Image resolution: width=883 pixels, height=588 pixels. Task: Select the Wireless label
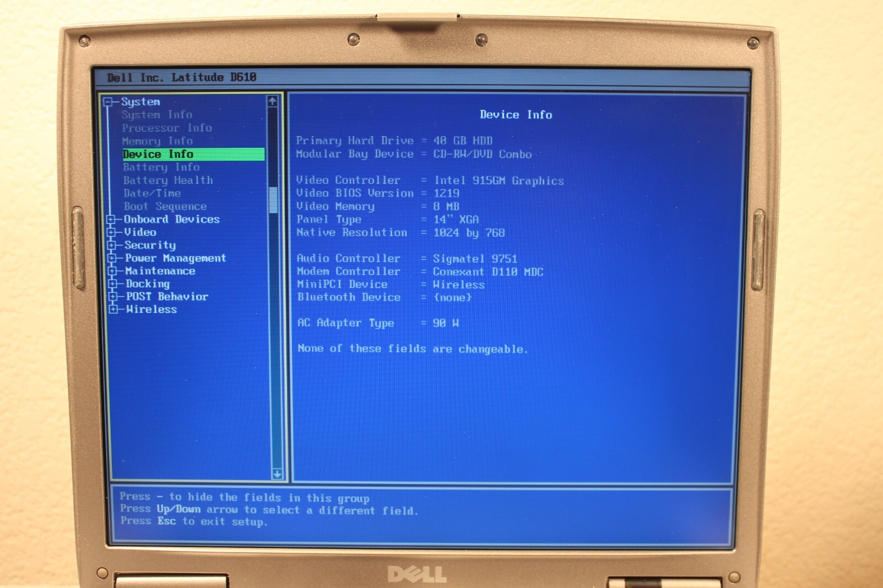(x=151, y=309)
